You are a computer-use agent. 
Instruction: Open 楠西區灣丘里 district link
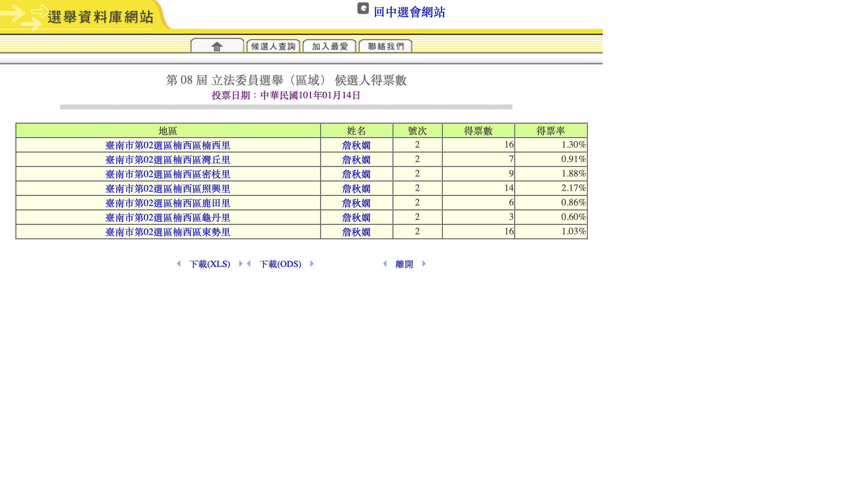pyautogui.click(x=168, y=160)
